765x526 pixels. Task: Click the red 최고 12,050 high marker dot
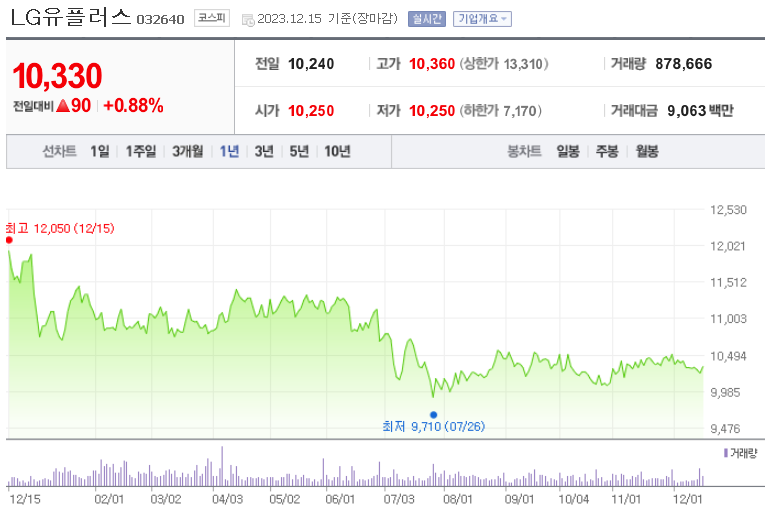point(9,240)
